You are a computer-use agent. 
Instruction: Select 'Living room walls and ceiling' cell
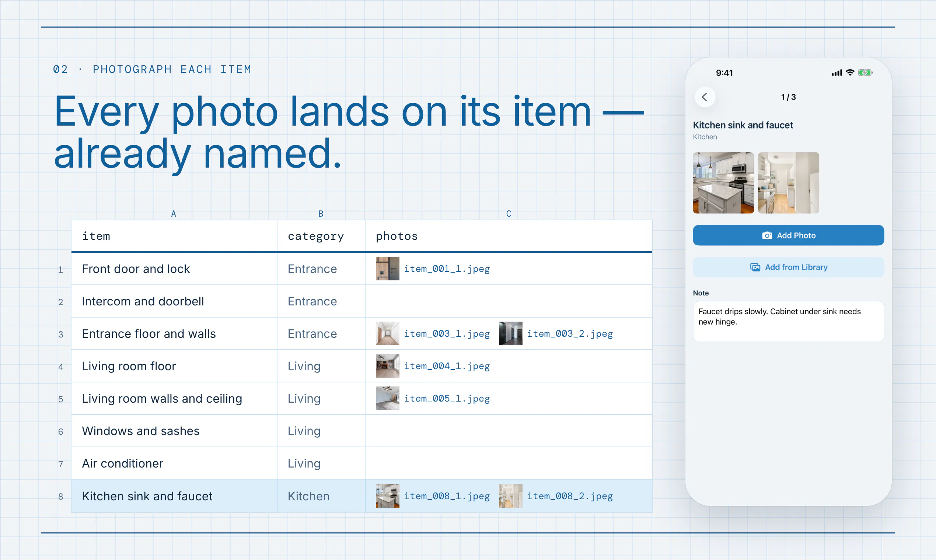(174, 399)
